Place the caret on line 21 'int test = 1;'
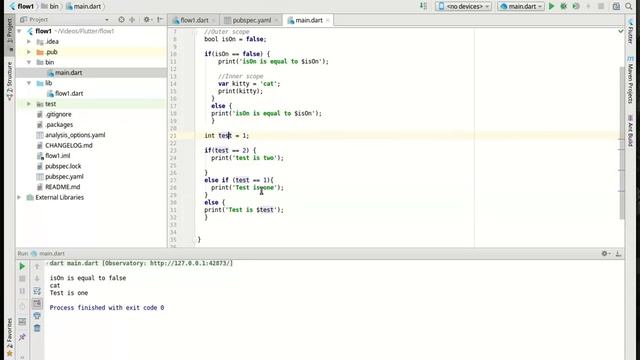Viewport: 640px width, 360px height. pos(227,136)
